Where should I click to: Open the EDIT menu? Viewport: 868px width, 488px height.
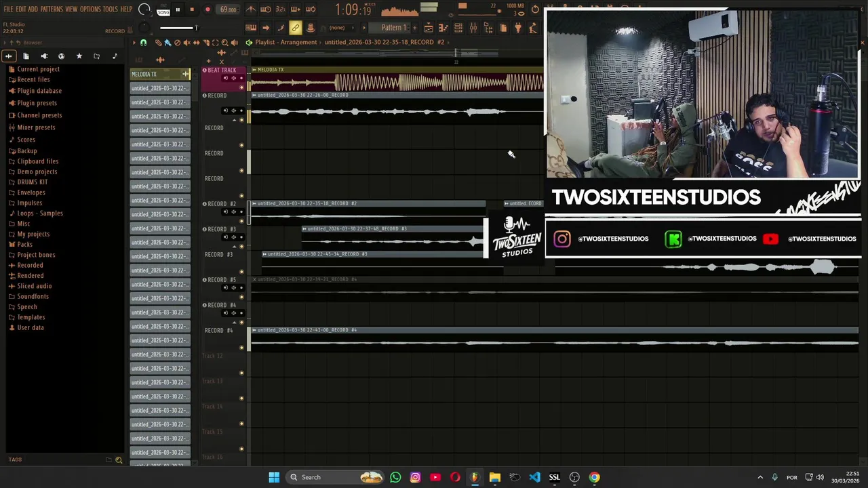pyautogui.click(x=21, y=9)
